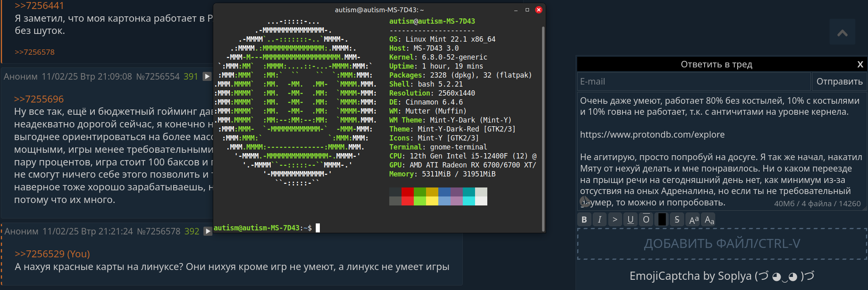
Task: Click the round icon inside message textarea corner
Action: (585, 202)
